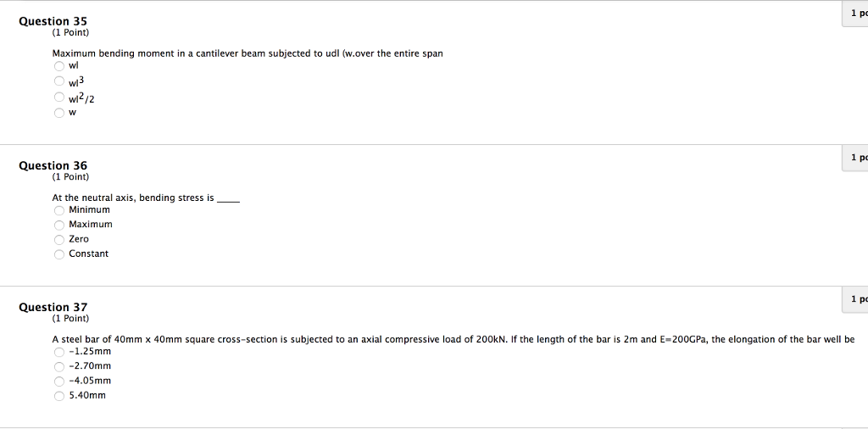The height and width of the screenshot is (429, 868).
Task: Click the cantilever beam question text
Action: [x=248, y=53]
